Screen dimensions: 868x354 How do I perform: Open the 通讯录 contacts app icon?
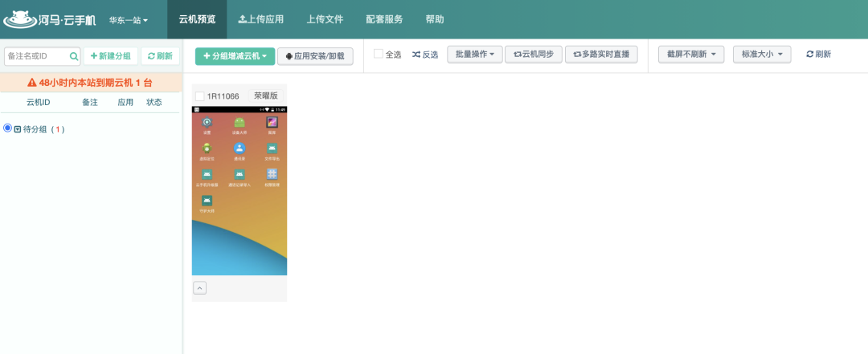pyautogui.click(x=240, y=149)
